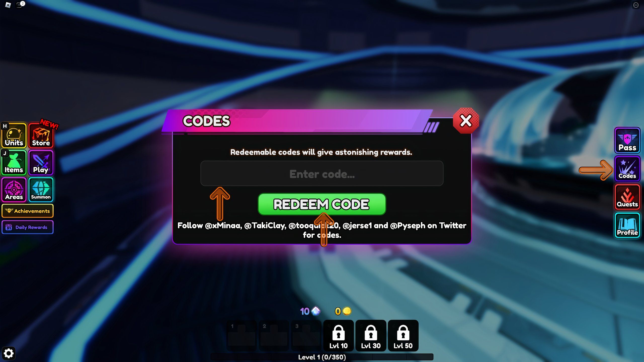Open the Achievements panel

pyautogui.click(x=27, y=211)
